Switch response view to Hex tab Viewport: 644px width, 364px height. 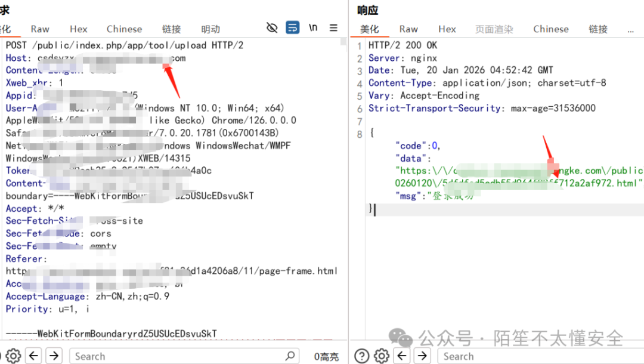point(447,29)
